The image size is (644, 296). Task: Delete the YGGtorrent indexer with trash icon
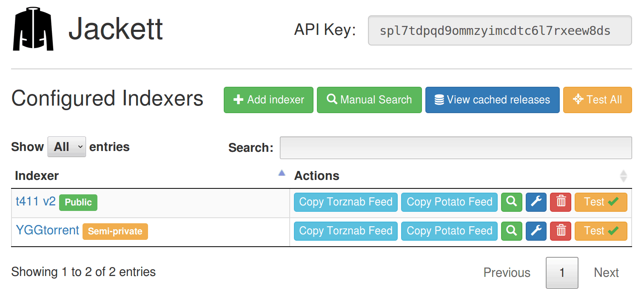pos(561,231)
